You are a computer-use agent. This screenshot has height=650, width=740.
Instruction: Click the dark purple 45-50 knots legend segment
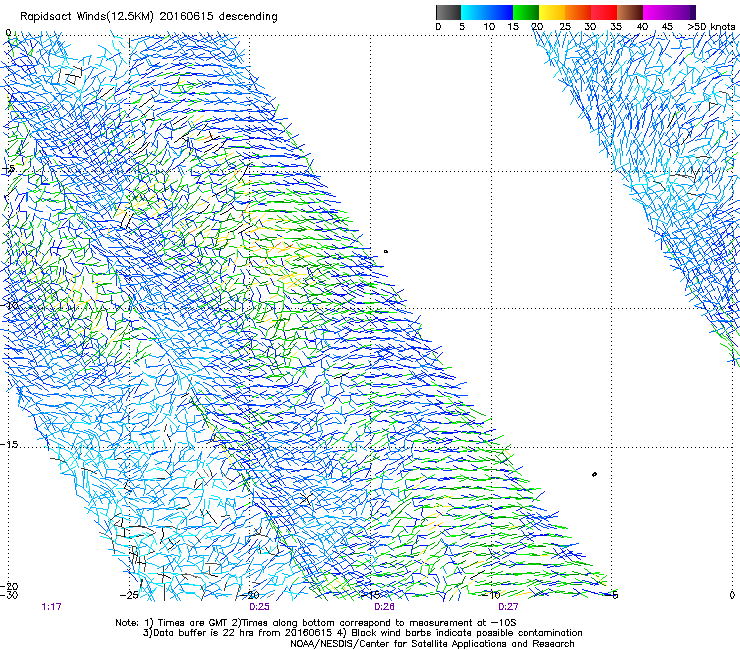(x=682, y=12)
